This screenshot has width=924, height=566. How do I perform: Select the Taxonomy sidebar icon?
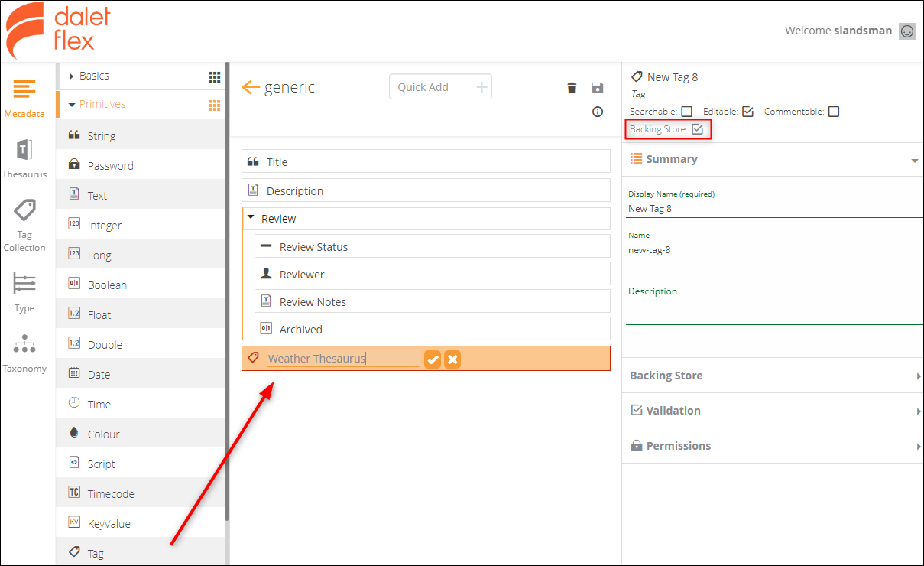(25, 352)
